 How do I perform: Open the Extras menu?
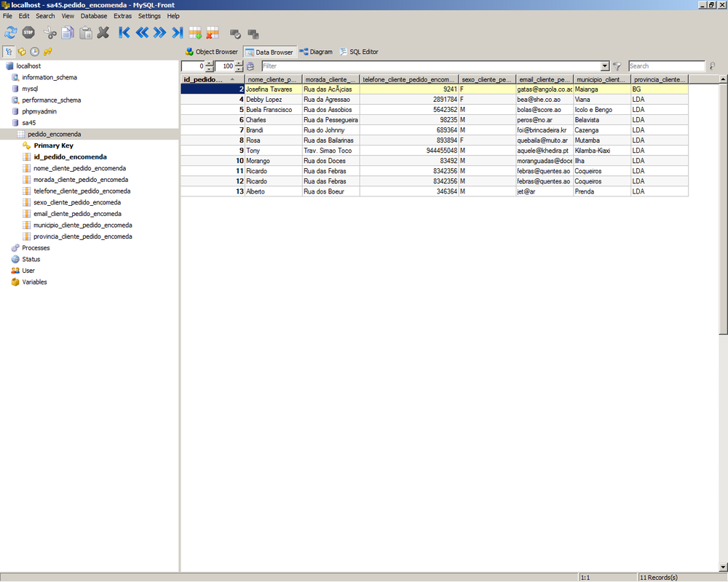click(122, 15)
